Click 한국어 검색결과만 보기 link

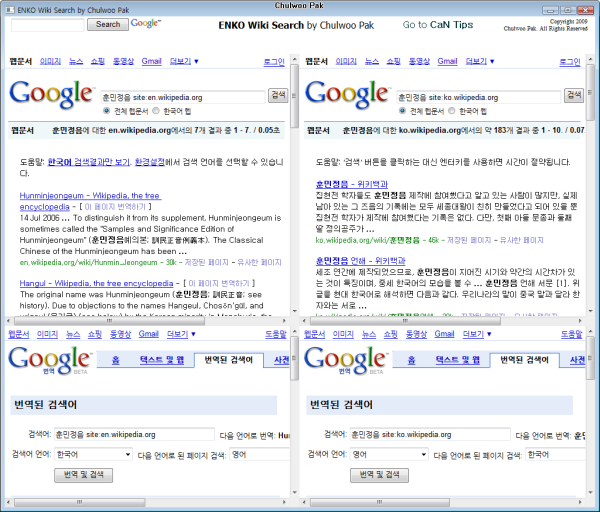[88, 162]
